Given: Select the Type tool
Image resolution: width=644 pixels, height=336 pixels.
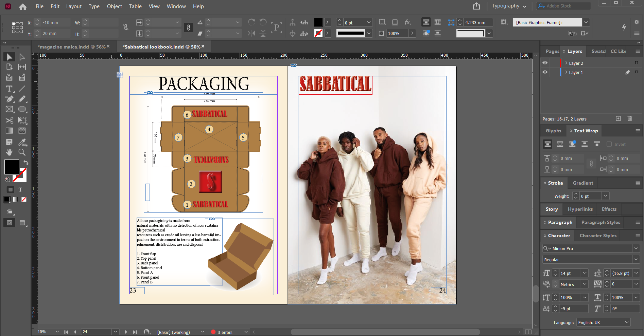Looking at the screenshot, I should (x=9, y=89).
